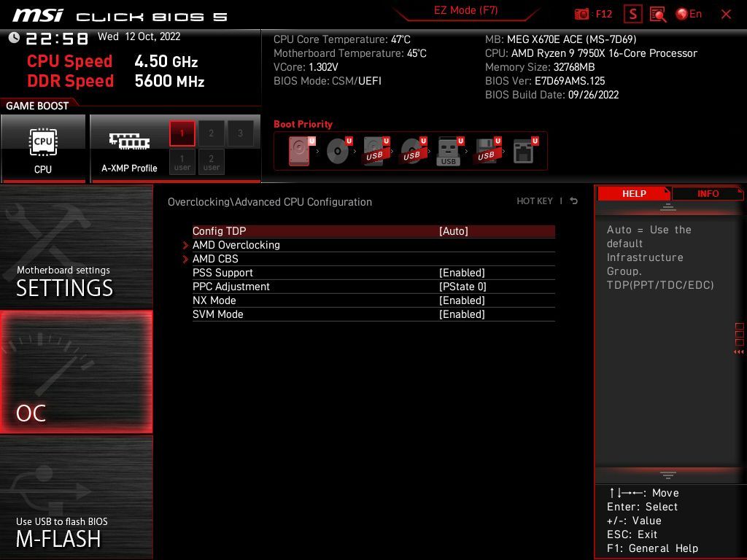Click the BIOS Ver E7D69AMS.125 text

pyautogui.click(x=545, y=81)
